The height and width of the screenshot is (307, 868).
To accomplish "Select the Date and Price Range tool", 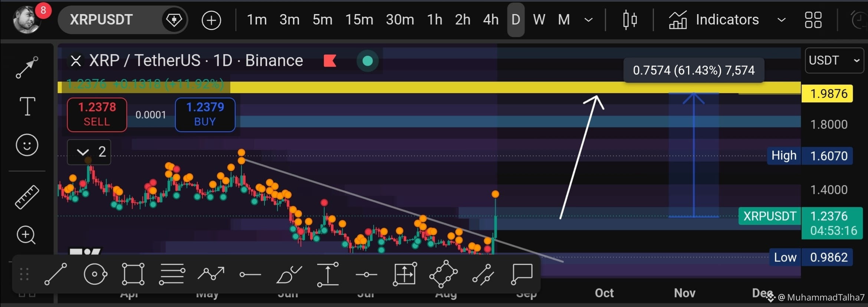I will click(405, 274).
